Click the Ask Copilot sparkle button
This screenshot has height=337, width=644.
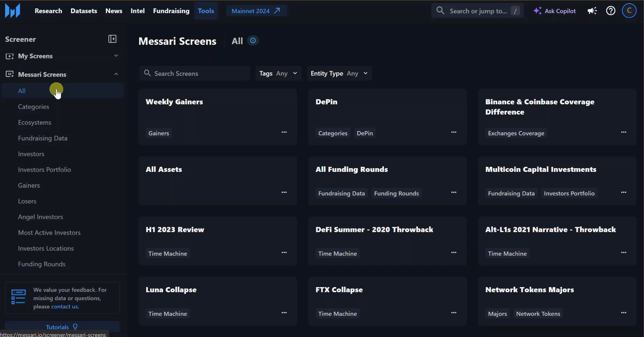point(555,11)
